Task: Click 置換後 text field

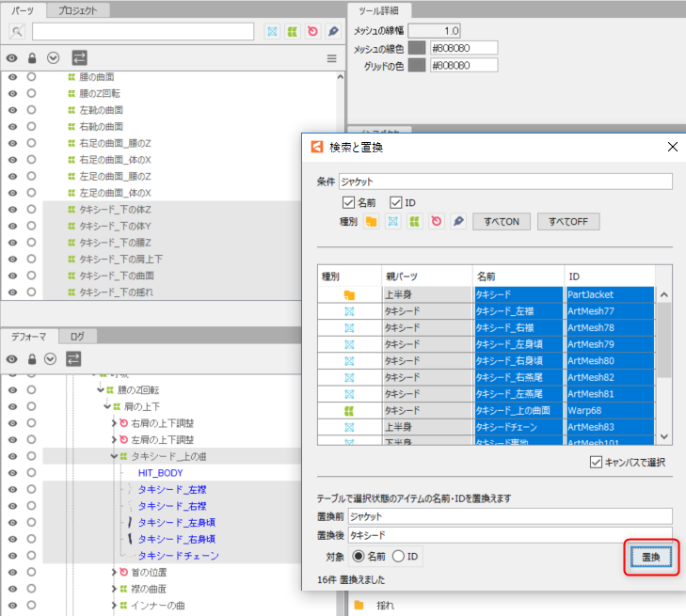Action: 510,535
